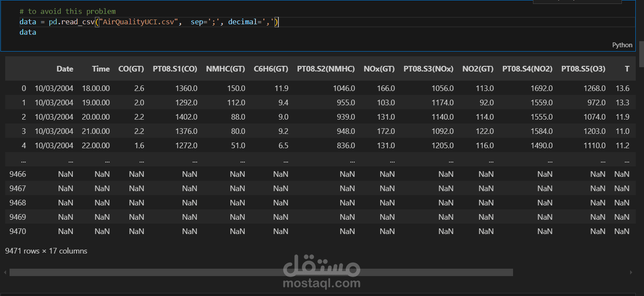644x296 pixels.
Task: Select the T column header
Action: [x=627, y=69]
